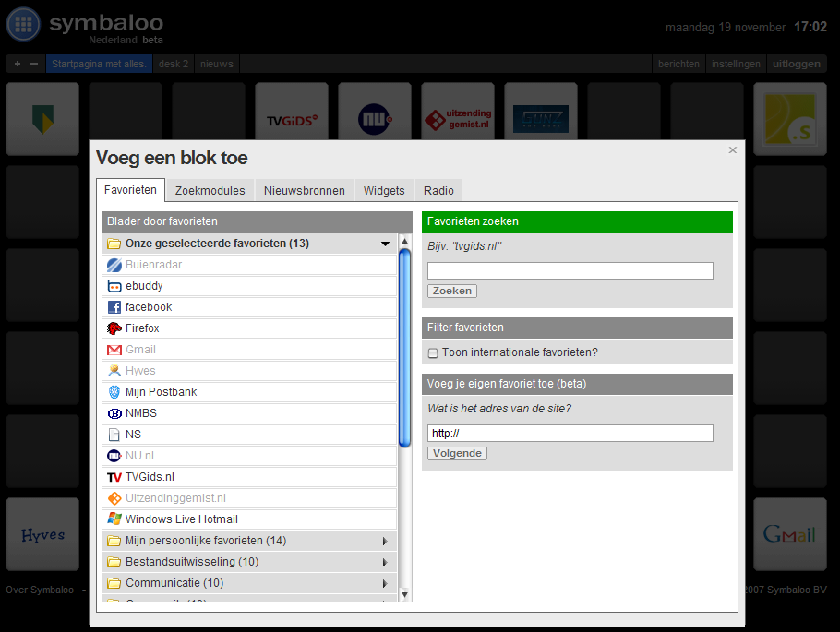
Task: Select the Startpagina met alles desk tab
Action: point(99,64)
